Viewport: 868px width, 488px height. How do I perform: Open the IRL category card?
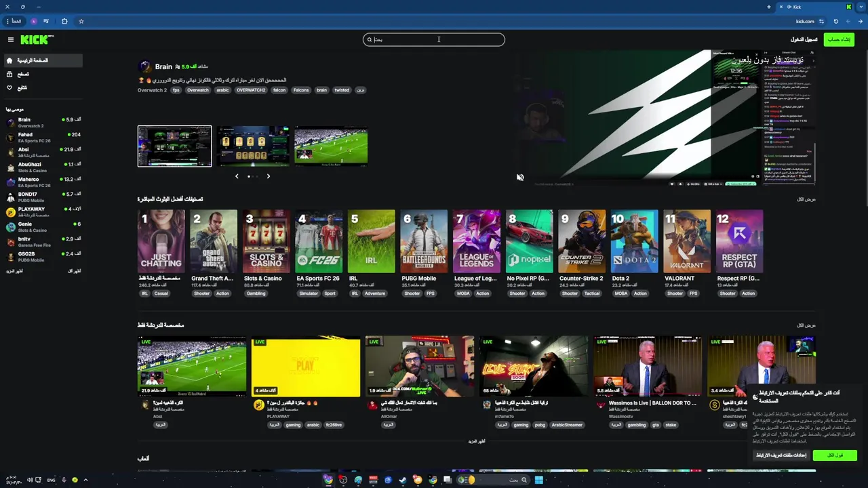coord(371,241)
